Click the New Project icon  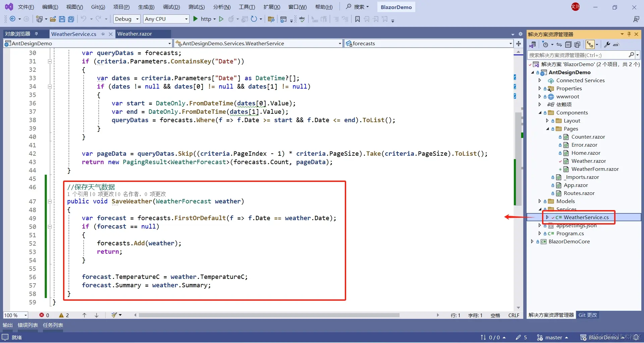tap(39, 19)
